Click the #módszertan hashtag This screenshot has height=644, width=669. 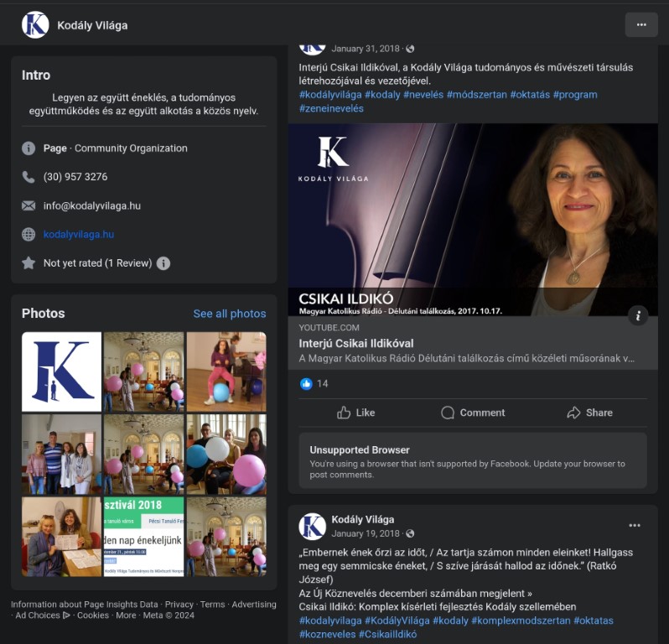click(476, 95)
